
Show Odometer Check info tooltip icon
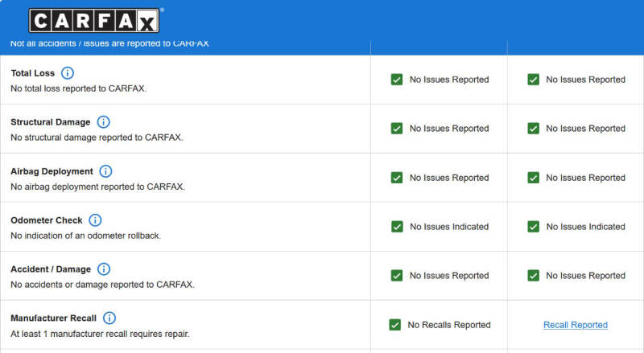pyautogui.click(x=95, y=220)
